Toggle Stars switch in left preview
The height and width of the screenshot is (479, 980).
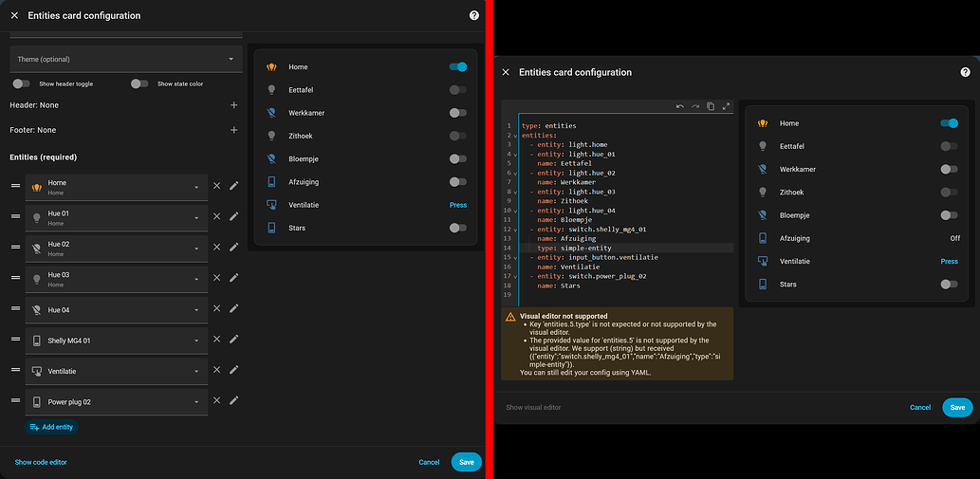point(458,228)
